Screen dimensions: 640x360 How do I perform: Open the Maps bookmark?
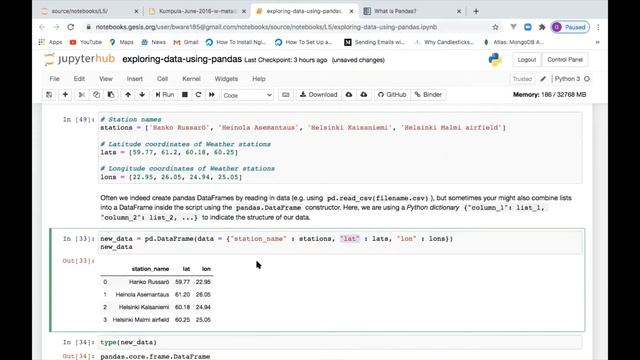click(x=122, y=42)
